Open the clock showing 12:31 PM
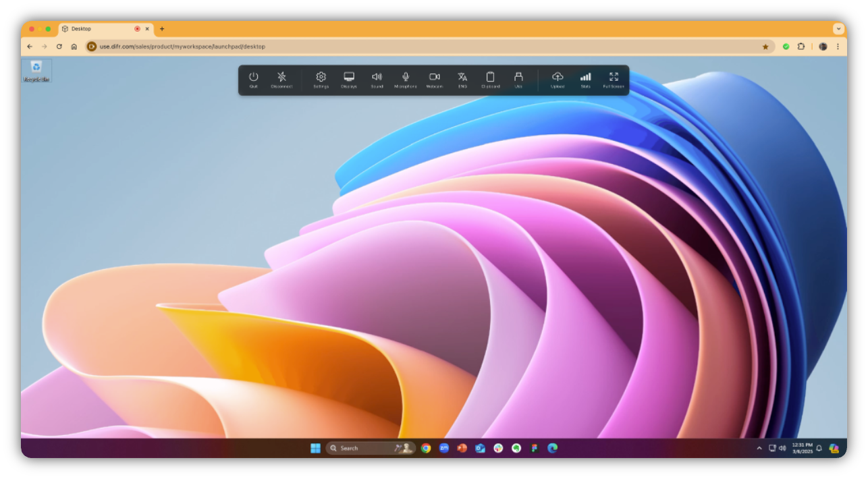Viewport: 868px width, 479px height. (x=802, y=448)
